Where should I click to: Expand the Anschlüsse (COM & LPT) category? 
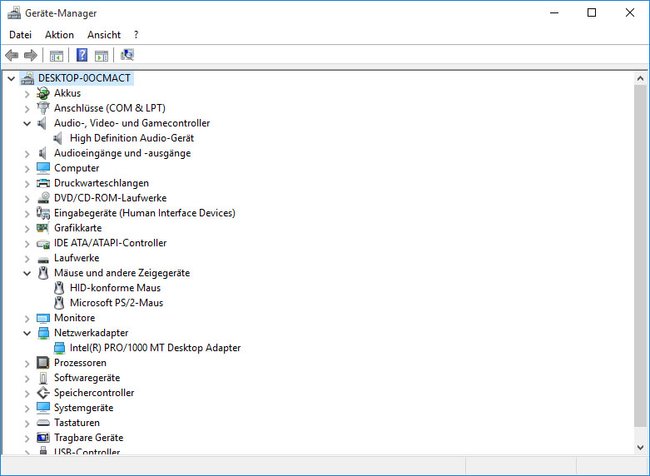click(x=27, y=109)
